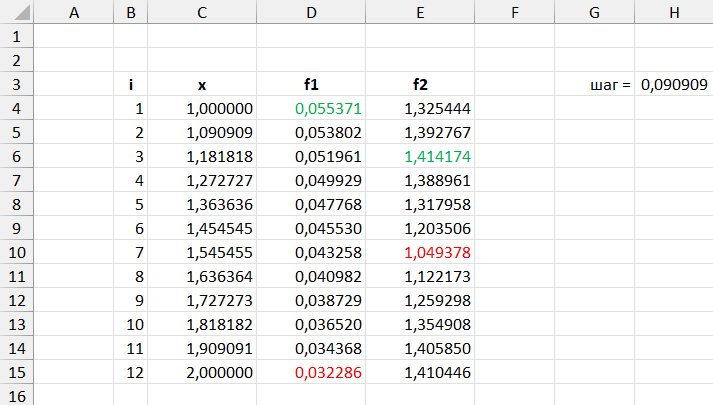
Task: Select f1 value 0,049929
Action: click(311, 180)
